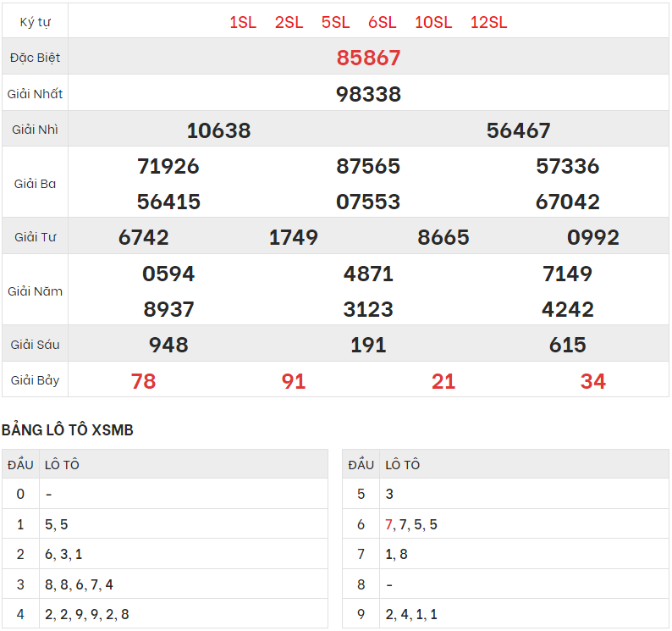Click Giải Nhì number 10638
672x631 pixels.
click(218, 130)
